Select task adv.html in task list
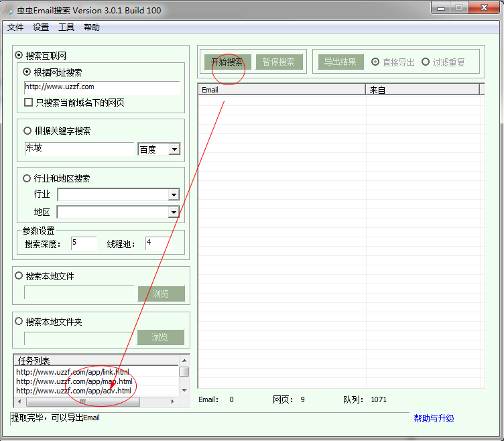This screenshot has width=504, height=441. [74, 391]
